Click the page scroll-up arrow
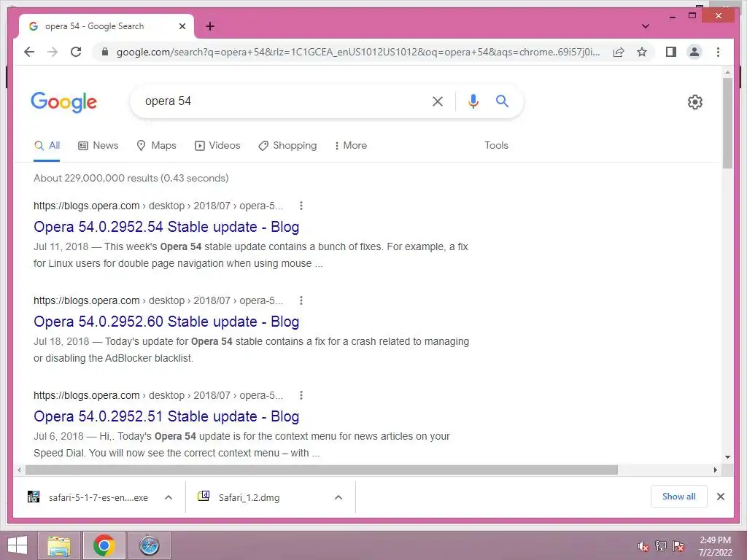 [727, 72]
